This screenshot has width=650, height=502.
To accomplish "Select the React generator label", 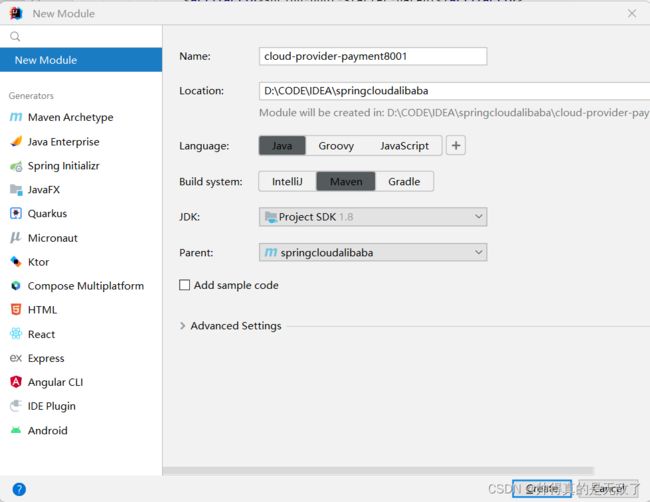I will coord(41,334).
